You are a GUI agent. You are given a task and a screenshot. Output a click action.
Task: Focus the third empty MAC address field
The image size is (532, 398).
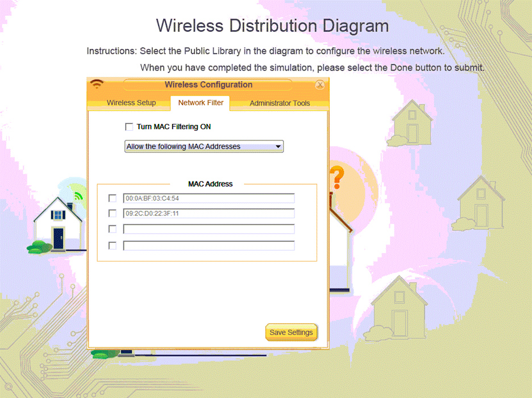coord(209,229)
